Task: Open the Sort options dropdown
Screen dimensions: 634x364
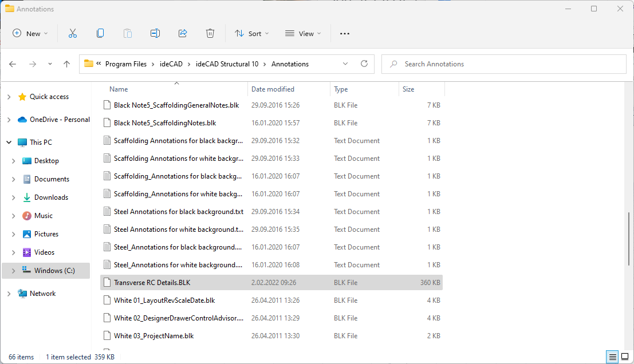Action: click(251, 34)
